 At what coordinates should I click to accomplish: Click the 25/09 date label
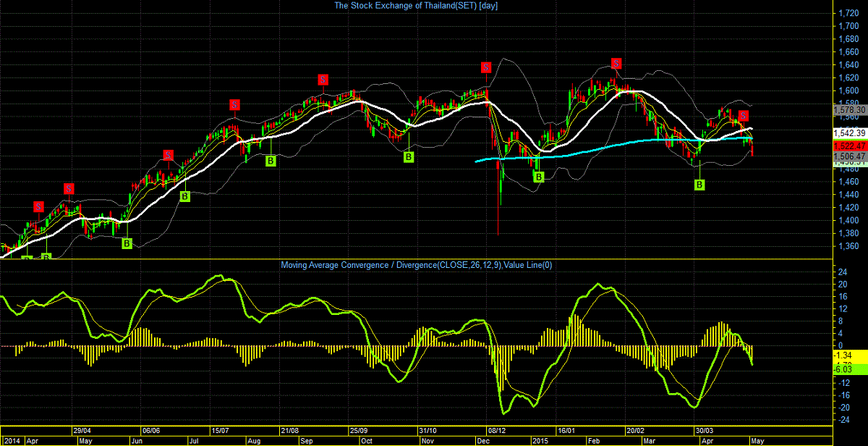click(x=359, y=429)
